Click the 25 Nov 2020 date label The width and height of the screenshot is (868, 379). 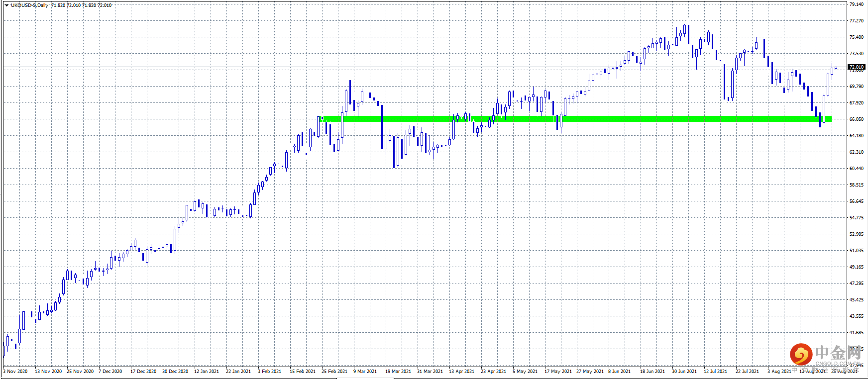click(x=80, y=371)
